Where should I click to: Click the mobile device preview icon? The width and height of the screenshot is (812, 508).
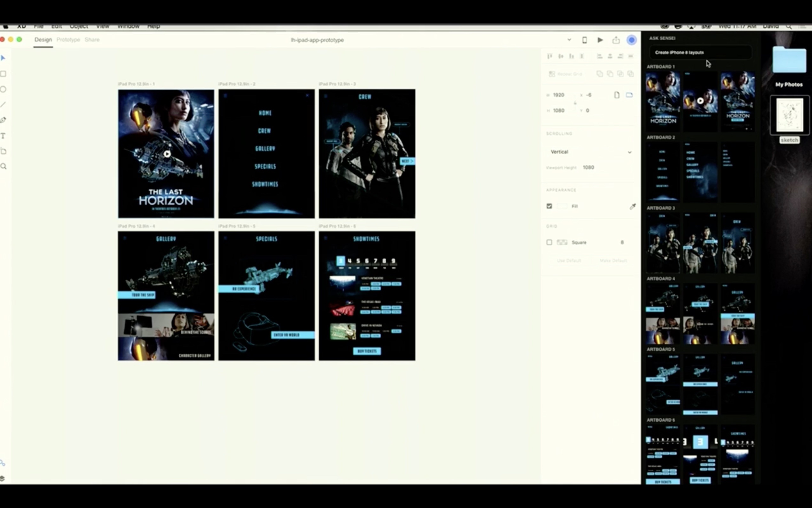[585, 40]
